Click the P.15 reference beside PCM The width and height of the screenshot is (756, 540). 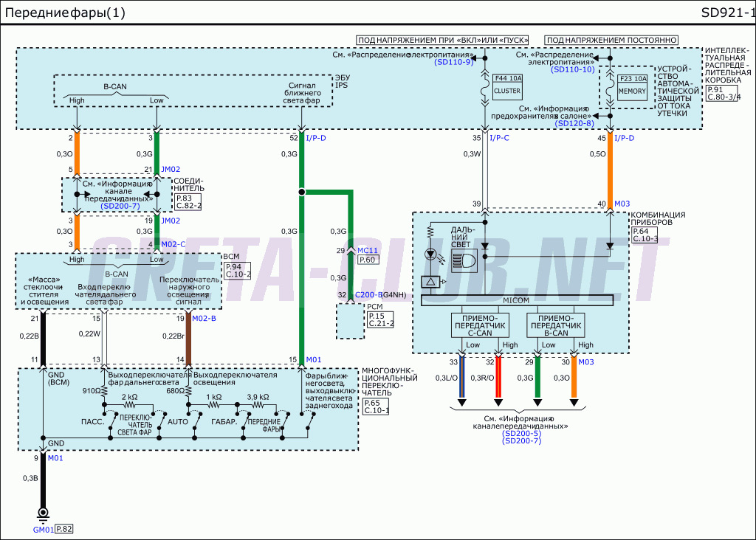click(x=376, y=316)
